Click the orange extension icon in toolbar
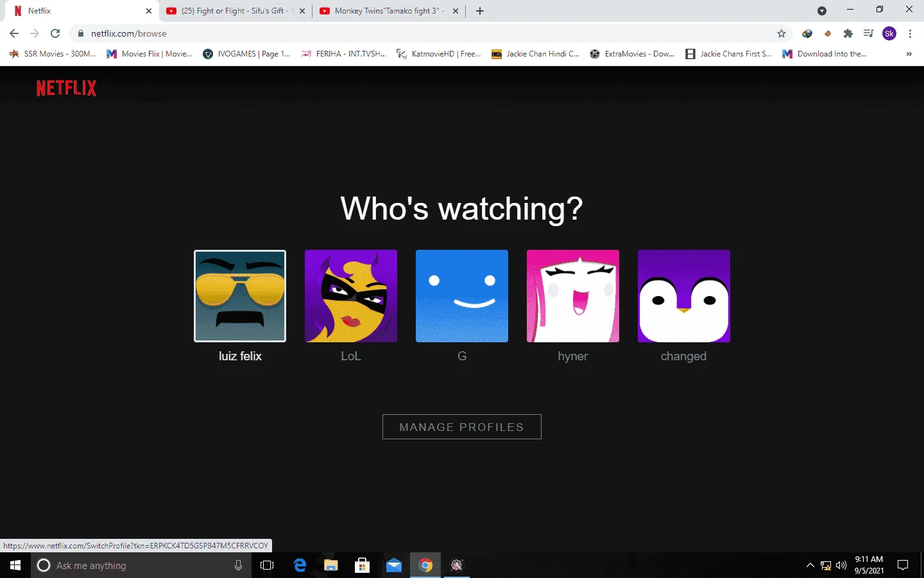The width and height of the screenshot is (924, 578). pos(828,33)
